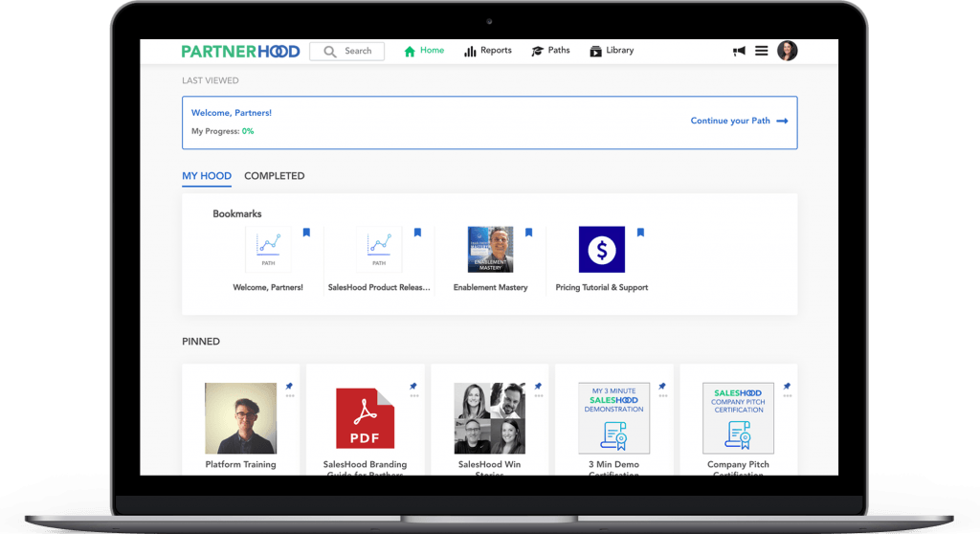
Task: Click the magnifier icon in Search box
Action: pyautogui.click(x=330, y=52)
